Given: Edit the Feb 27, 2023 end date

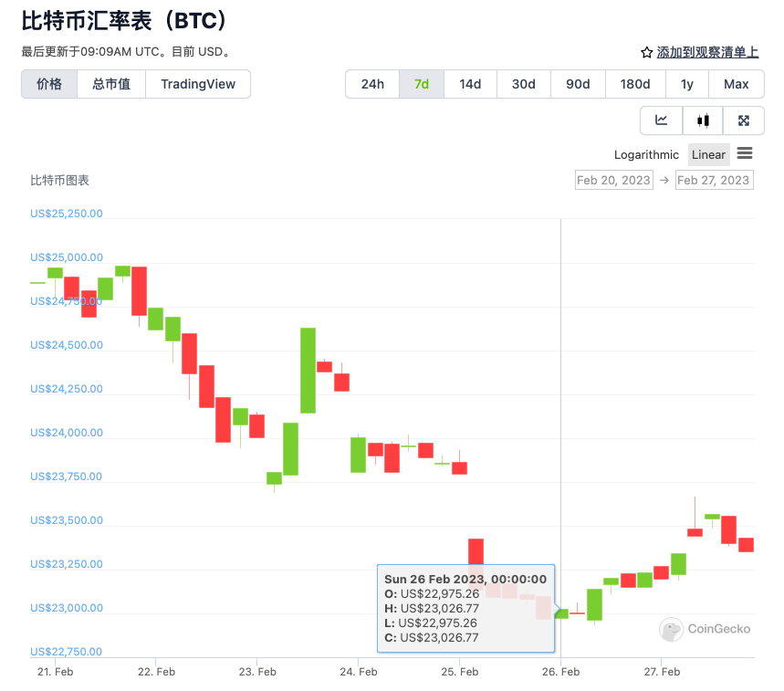Looking at the screenshot, I should tap(714, 180).
